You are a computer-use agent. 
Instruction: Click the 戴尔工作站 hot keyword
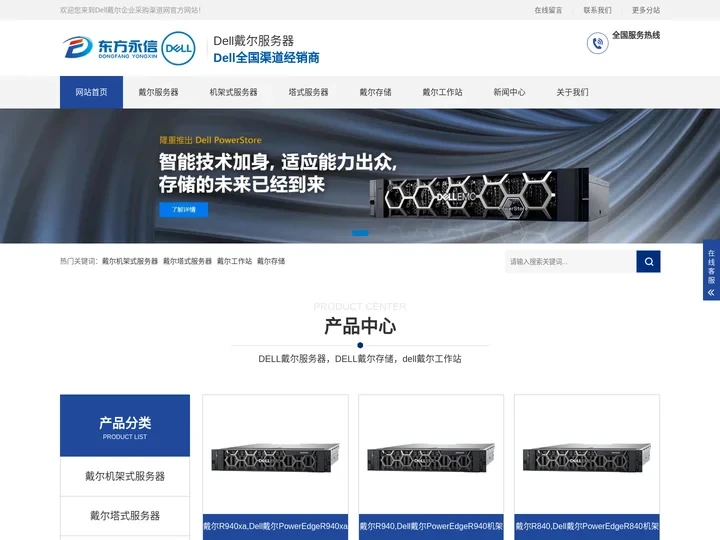[234, 261]
